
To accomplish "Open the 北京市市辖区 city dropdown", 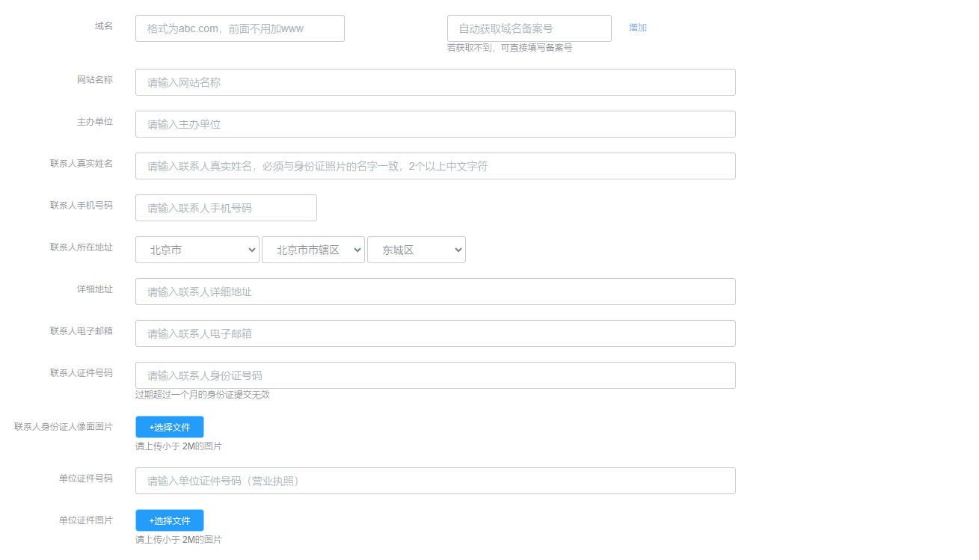I will pos(313,250).
